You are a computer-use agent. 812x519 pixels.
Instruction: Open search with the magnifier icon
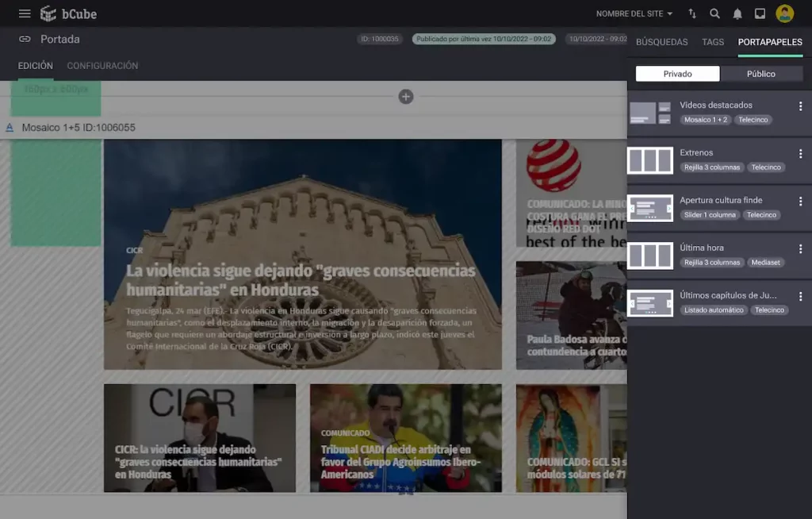pos(714,13)
